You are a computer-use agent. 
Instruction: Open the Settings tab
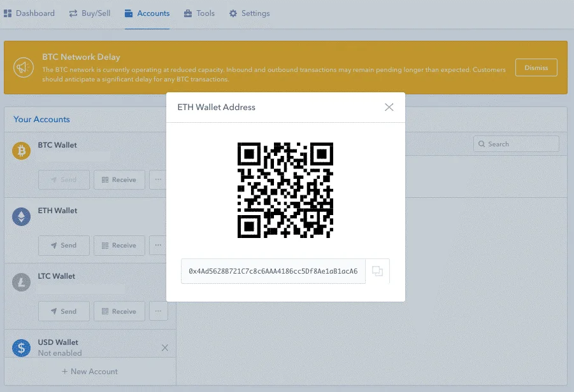[x=249, y=13]
